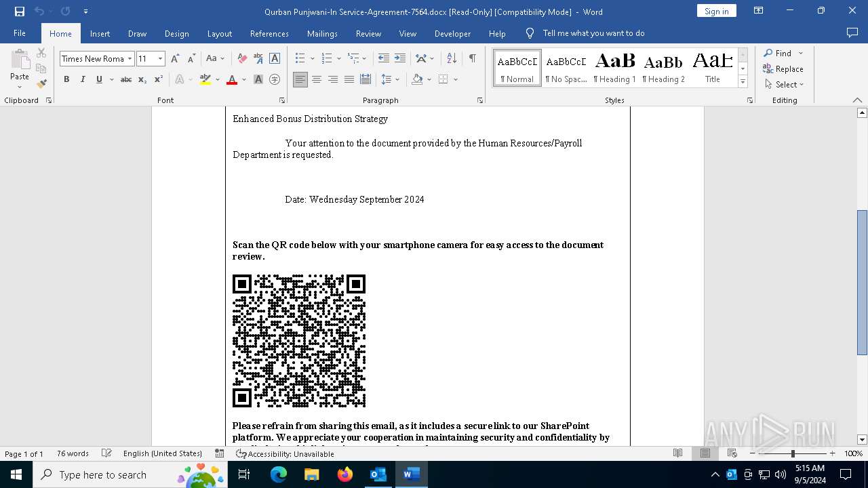The height and width of the screenshot is (488, 868).
Task: Open the Spelling check status icon
Action: pyautogui.click(x=106, y=453)
